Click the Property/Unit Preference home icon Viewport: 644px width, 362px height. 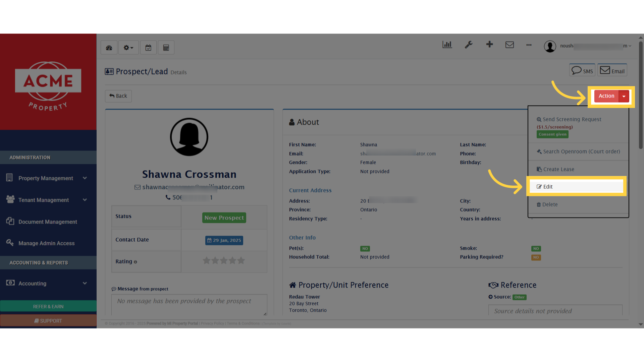(292, 285)
